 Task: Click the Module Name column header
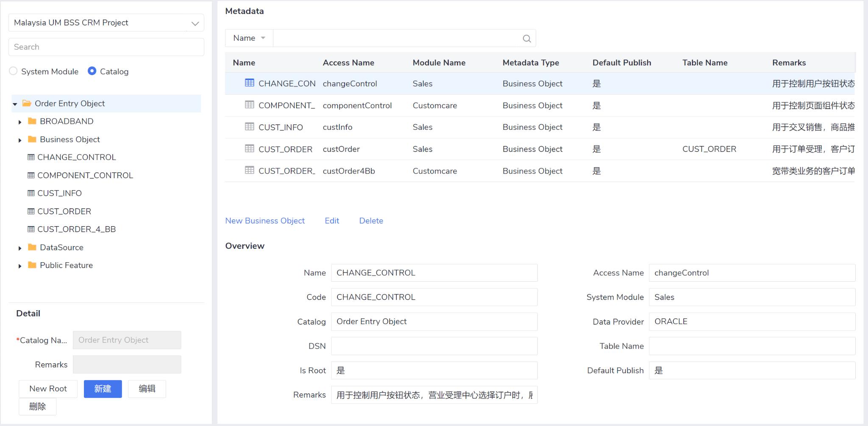point(439,63)
